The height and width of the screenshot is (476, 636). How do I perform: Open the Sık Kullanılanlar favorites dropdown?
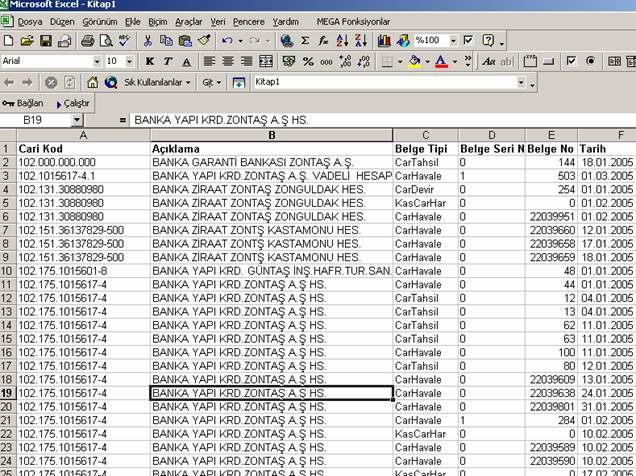pyautogui.click(x=157, y=82)
